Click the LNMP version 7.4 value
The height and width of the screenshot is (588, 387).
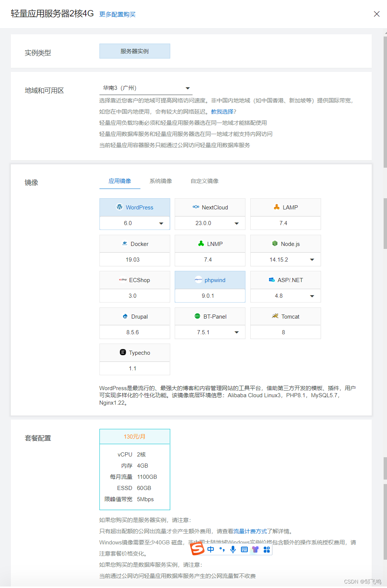pyautogui.click(x=208, y=260)
